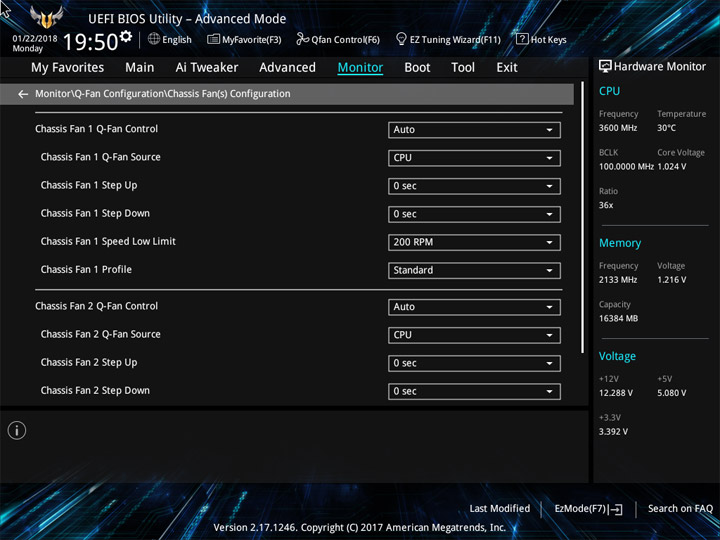
Task: Click the Chassis Fan 2 Q-Fan Source label
Action: coord(101,334)
